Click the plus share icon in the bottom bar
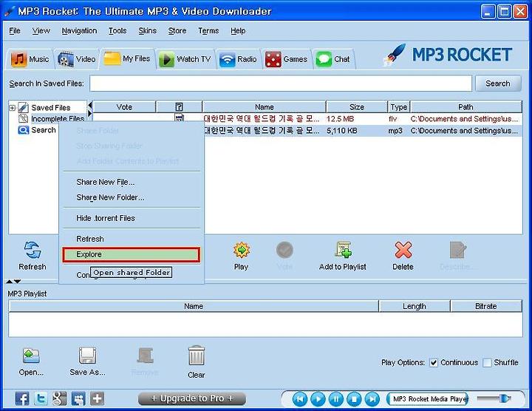 tap(97, 398)
